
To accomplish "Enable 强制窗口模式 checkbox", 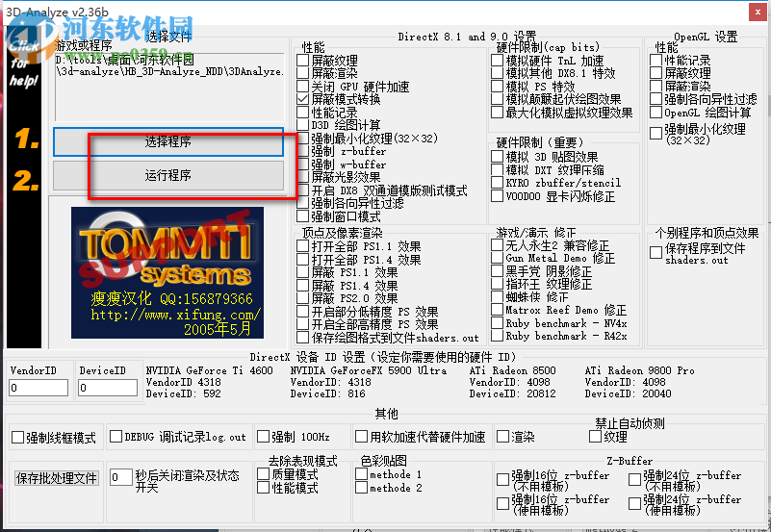I will [303, 216].
